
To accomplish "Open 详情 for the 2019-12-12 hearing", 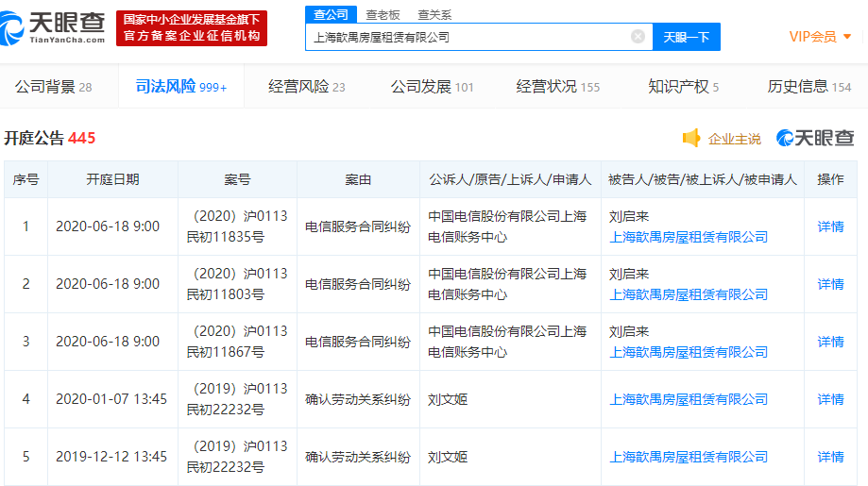I will [830, 457].
